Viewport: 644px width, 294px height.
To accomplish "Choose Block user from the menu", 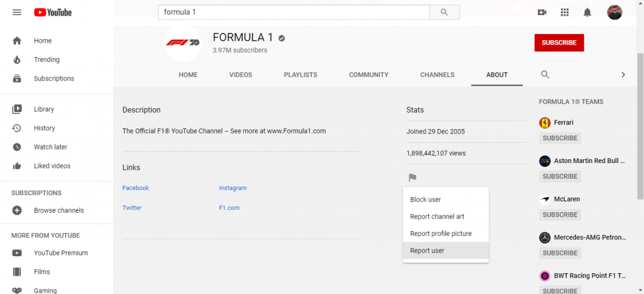I will [x=446, y=200].
